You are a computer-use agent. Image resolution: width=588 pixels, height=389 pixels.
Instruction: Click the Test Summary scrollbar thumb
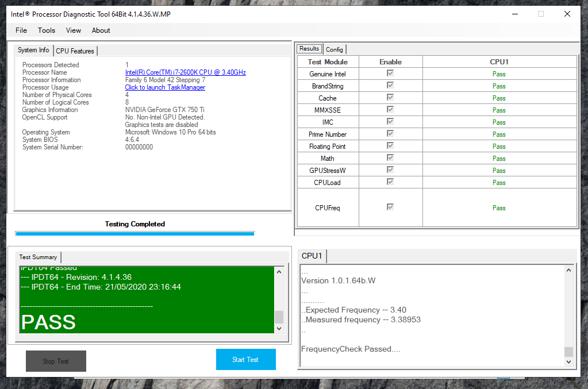pos(279,317)
